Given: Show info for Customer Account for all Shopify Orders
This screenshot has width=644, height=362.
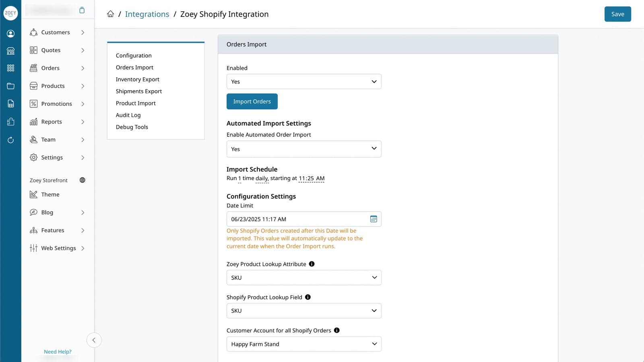Looking at the screenshot, I should click(336, 330).
